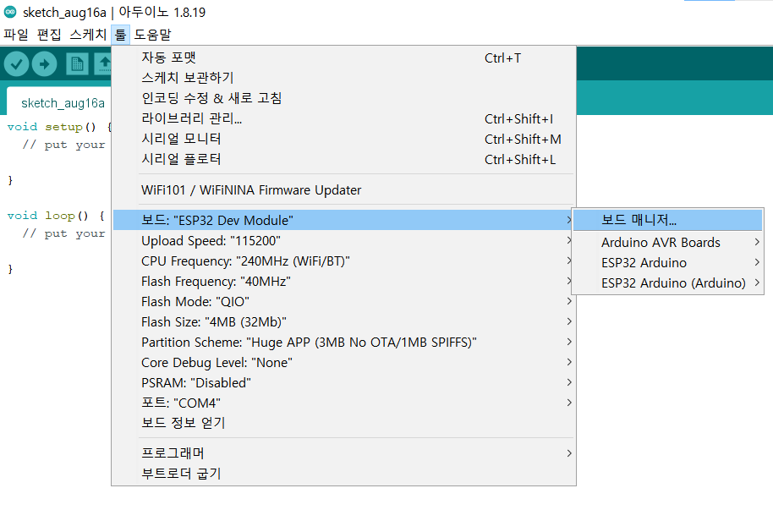This screenshot has width=773, height=532.
Task: Expand the 보드: "ESP32 Dev Module" submenu
Action: pos(344,220)
